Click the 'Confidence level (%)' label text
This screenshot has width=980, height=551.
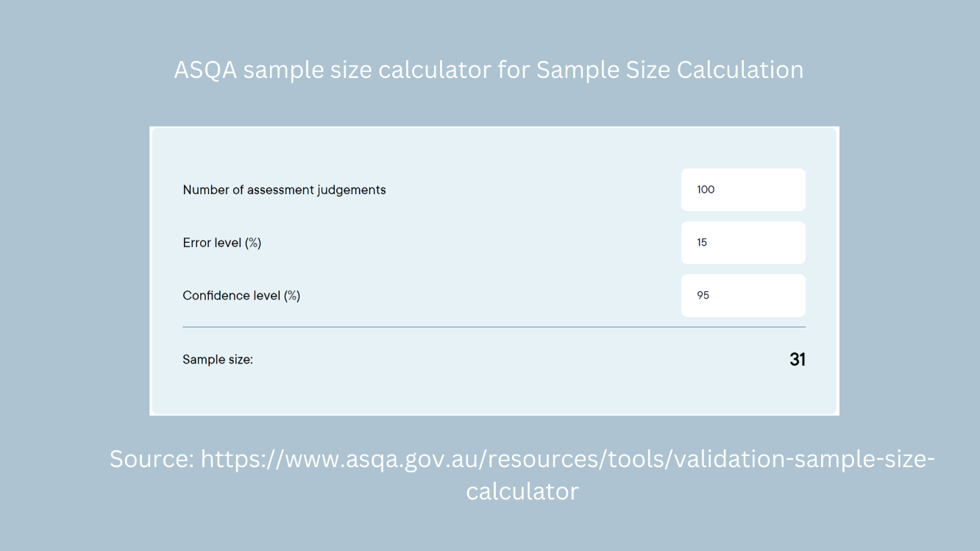tap(241, 296)
